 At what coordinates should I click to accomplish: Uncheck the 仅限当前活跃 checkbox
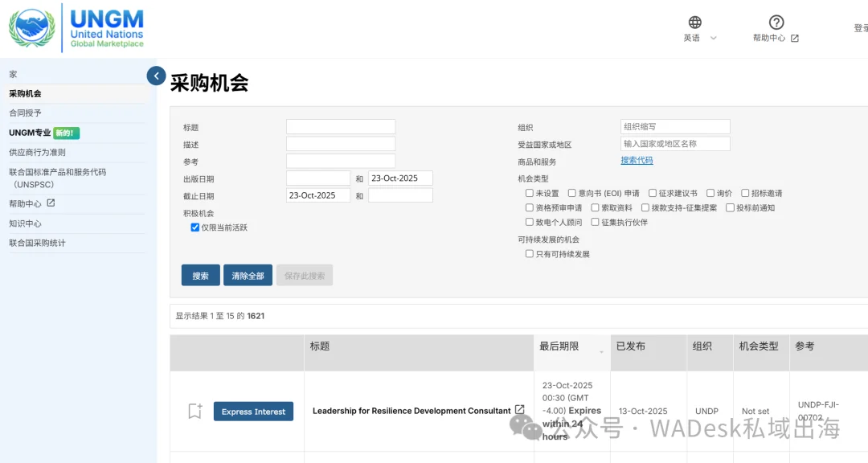tap(194, 227)
